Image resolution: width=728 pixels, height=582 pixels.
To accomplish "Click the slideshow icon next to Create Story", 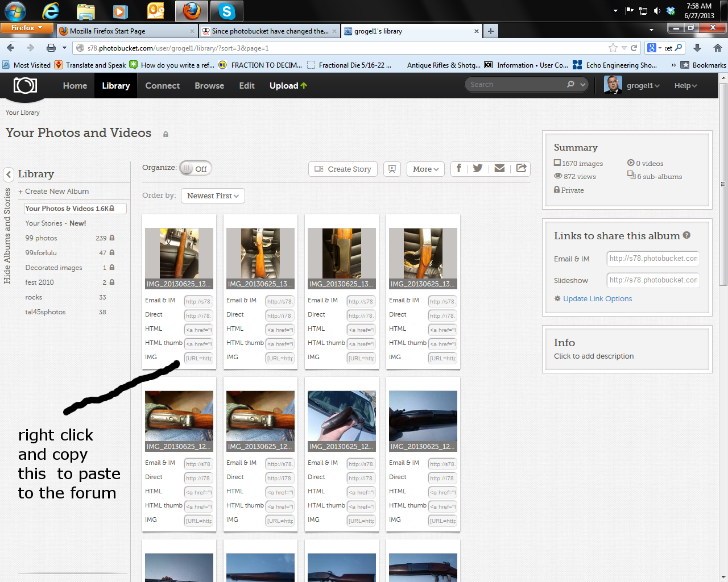I will pyautogui.click(x=392, y=169).
